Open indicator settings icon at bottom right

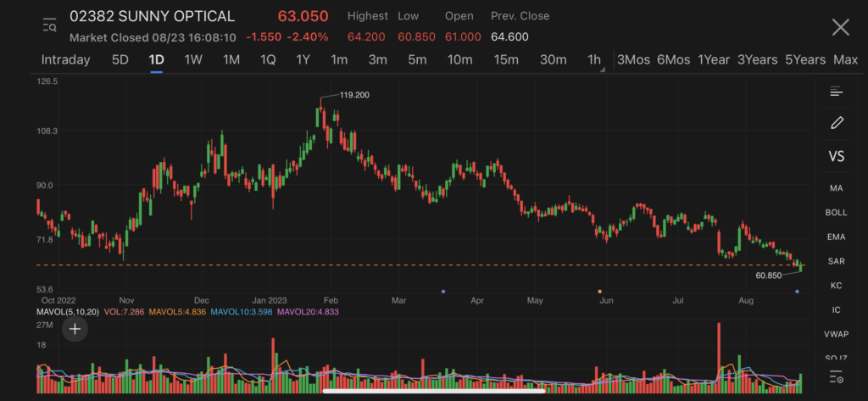coord(836,378)
